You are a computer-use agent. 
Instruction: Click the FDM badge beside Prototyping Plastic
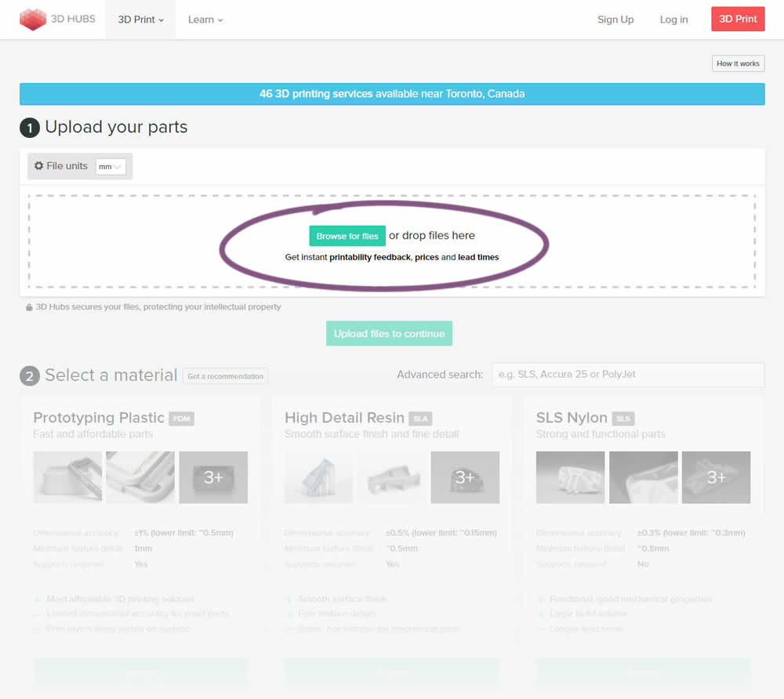point(181,419)
